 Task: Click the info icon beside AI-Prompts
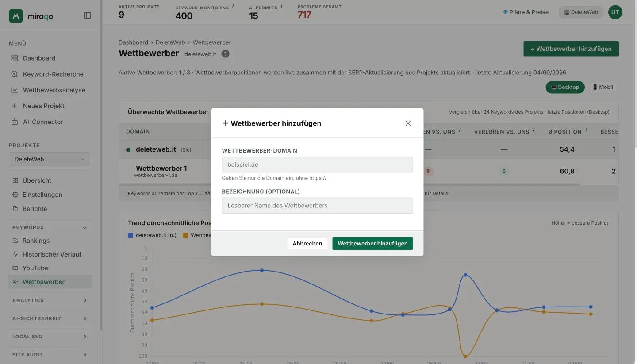(281, 7)
